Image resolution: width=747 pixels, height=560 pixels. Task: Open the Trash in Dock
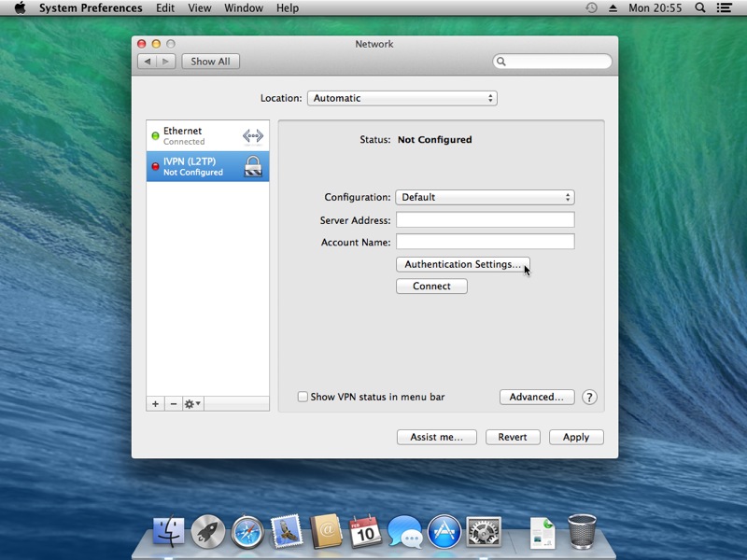(x=582, y=532)
